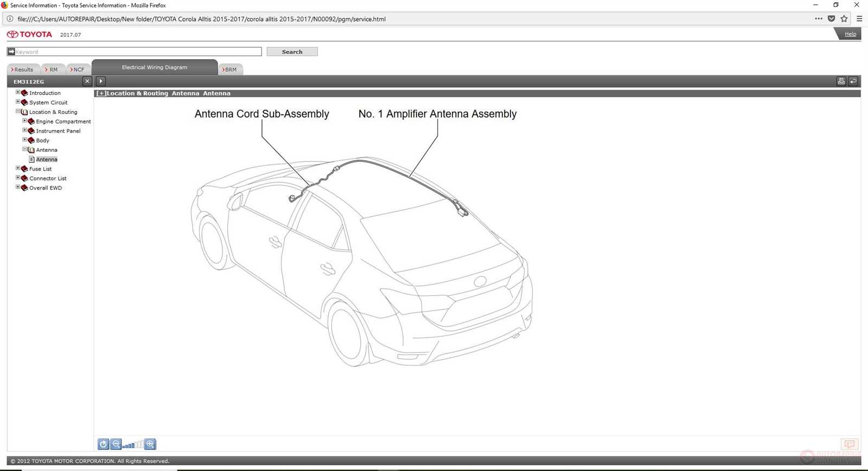Image resolution: width=868 pixels, height=471 pixels.
Task: Expand the Body tree node
Action: pyautogui.click(x=24, y=140)
